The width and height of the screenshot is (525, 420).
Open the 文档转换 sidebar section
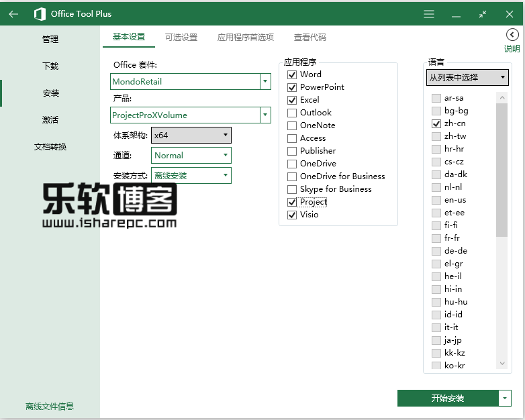click(x=50, y=146)
